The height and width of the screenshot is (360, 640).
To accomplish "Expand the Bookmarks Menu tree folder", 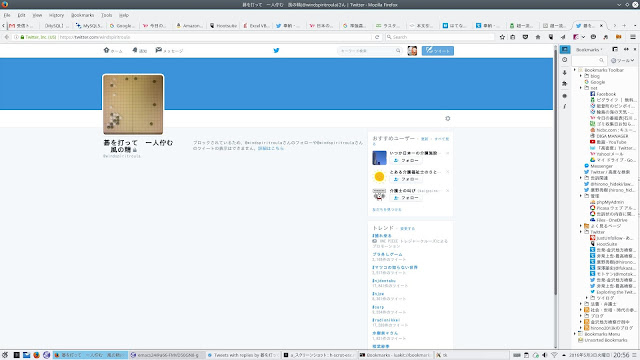I will (575, 334).
